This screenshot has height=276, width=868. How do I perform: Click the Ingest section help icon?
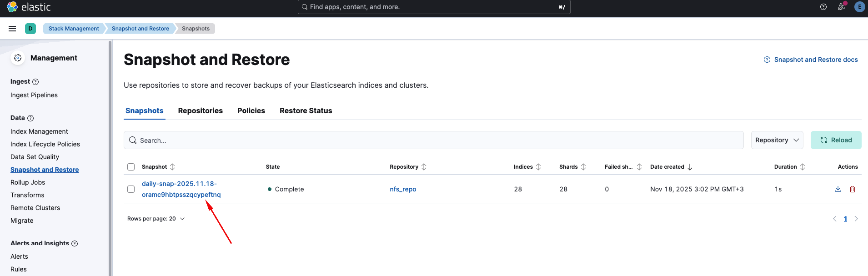pos(35,82)
